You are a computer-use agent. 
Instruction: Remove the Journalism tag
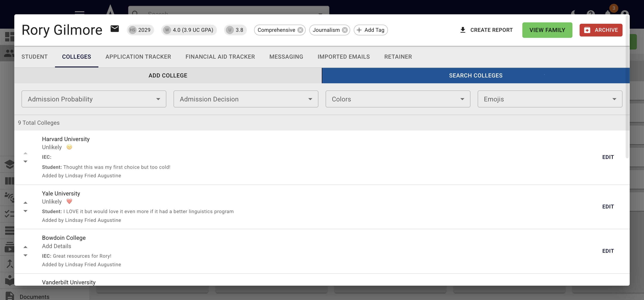point(345,30)
